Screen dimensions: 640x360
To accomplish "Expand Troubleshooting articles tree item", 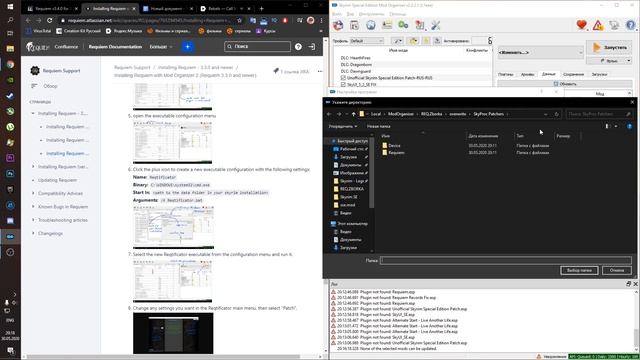I will [33, 220].
